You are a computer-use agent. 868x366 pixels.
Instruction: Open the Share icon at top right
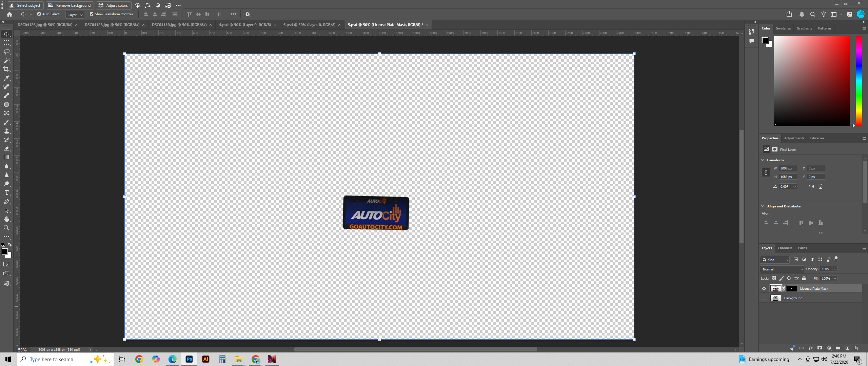click(x=789, y=14)
